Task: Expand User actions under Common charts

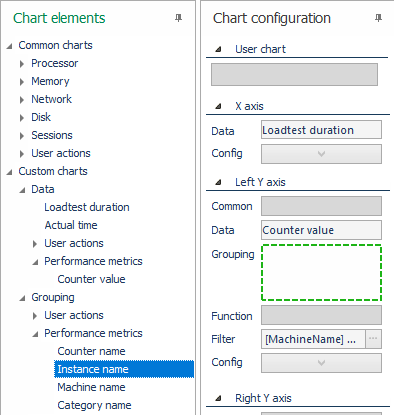Action: tap(22, 154)
